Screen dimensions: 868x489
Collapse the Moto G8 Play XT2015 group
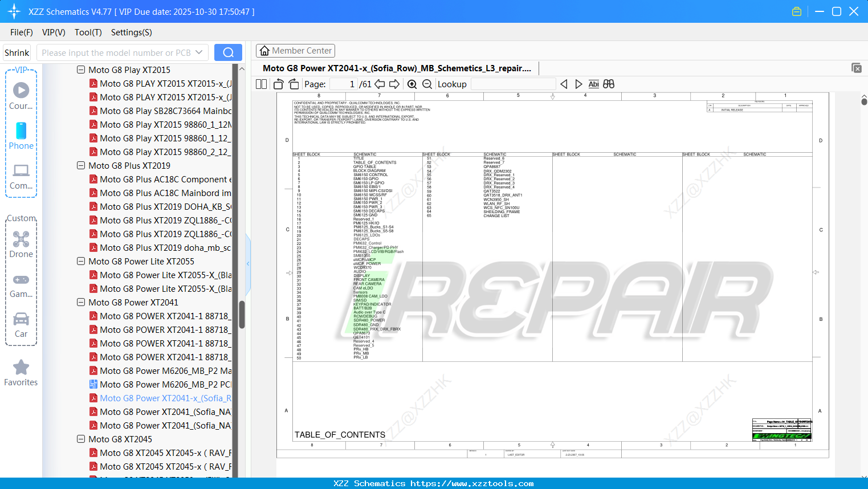(x=81, y=70)
